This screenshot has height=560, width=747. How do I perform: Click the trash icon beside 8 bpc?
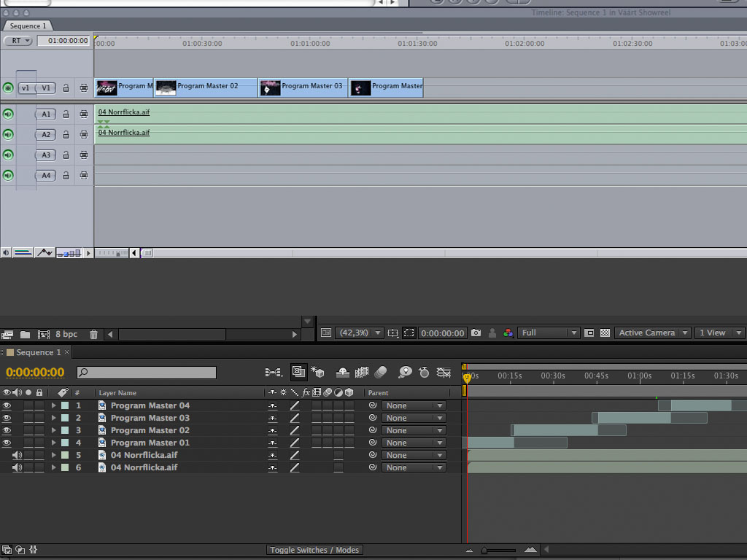pyautogui.click(x=93, y=335)
